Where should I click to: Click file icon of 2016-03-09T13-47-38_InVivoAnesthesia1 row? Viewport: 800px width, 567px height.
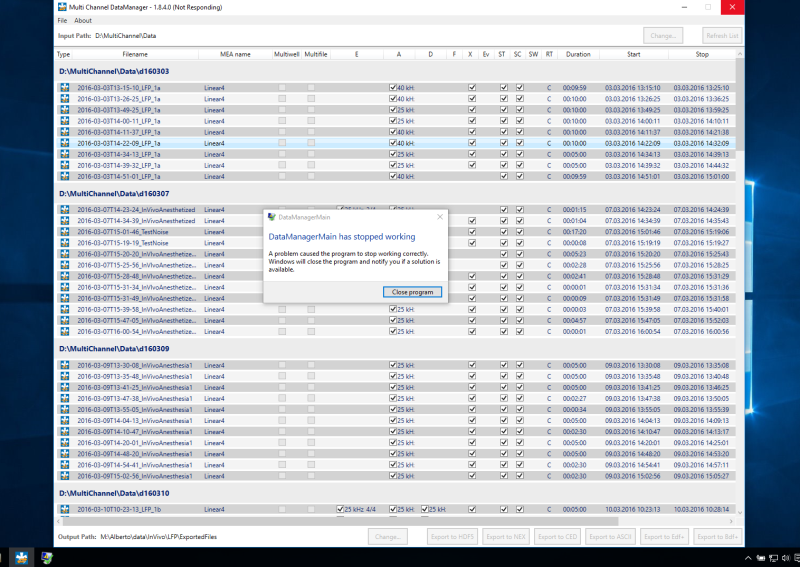click(x=65, y=398)
